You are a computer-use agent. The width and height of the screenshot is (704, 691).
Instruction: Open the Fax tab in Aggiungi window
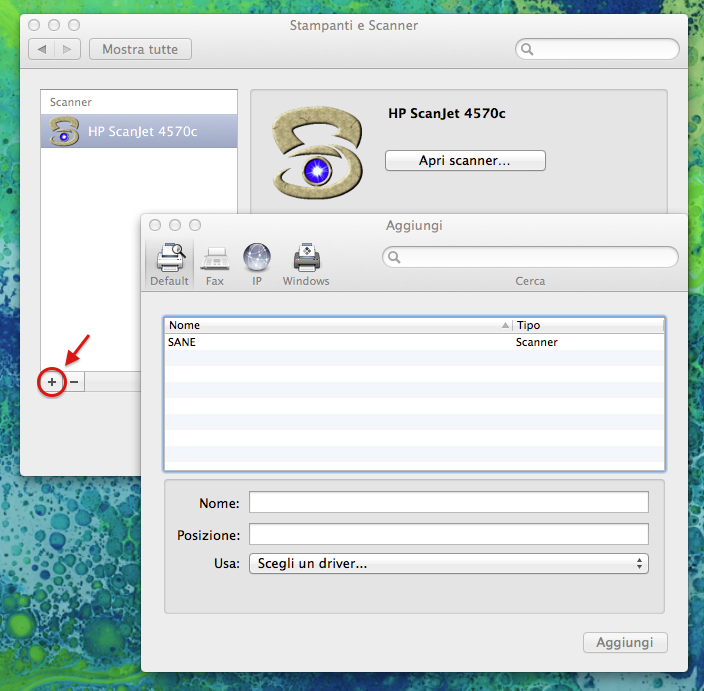point(215,265)
